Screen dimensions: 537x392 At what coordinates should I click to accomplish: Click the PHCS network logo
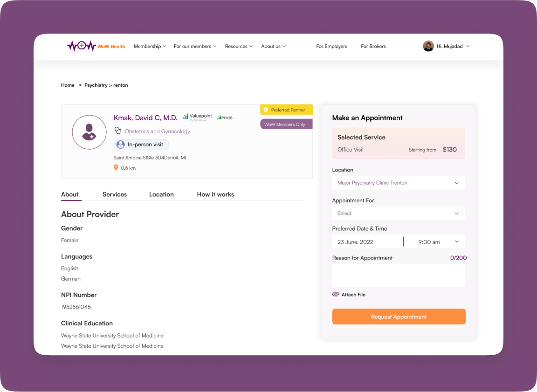(x=225, y=117)
